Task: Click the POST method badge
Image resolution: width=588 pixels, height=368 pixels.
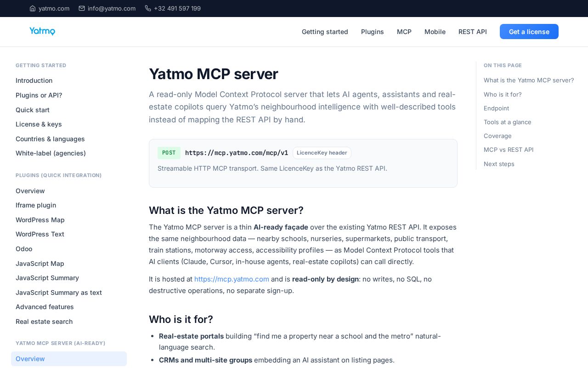Action: coord(169,153)
